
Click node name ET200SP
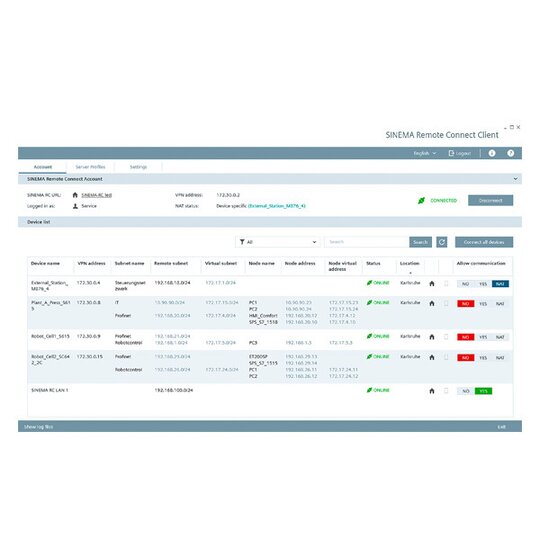258,356
